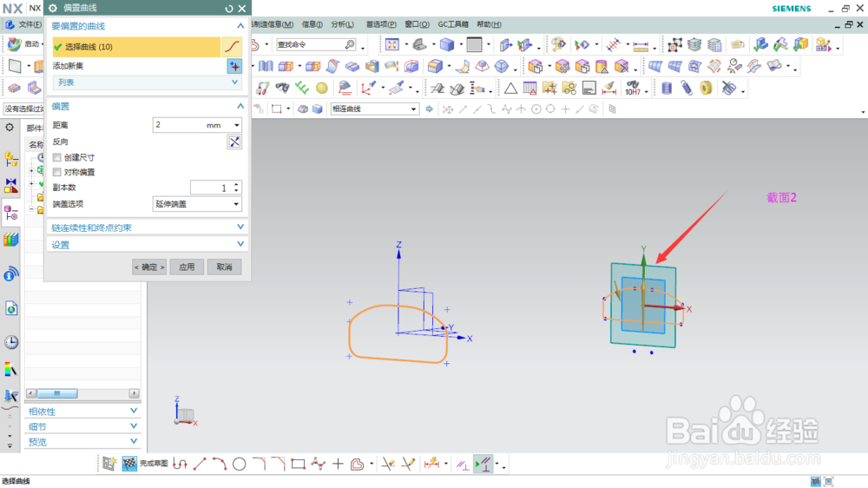The image size is (868, 488).
Task: Expand the 列表 list section
Action: coord(147,82)
